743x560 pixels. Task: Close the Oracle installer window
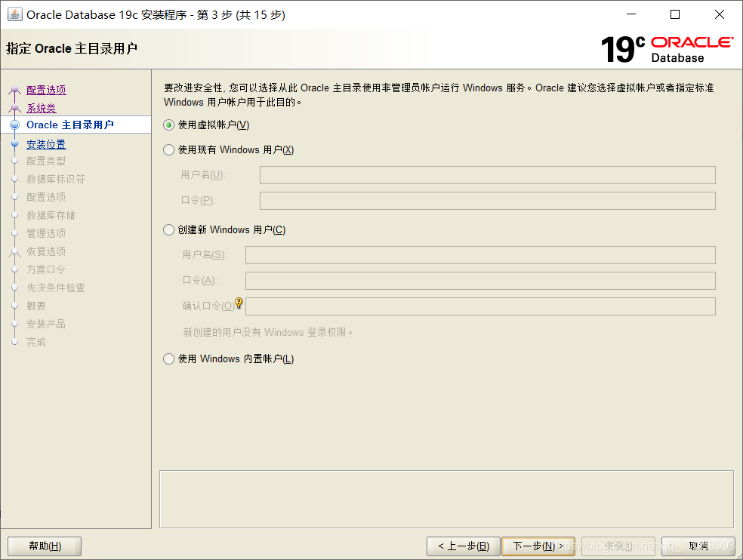(x=720, y=14)
